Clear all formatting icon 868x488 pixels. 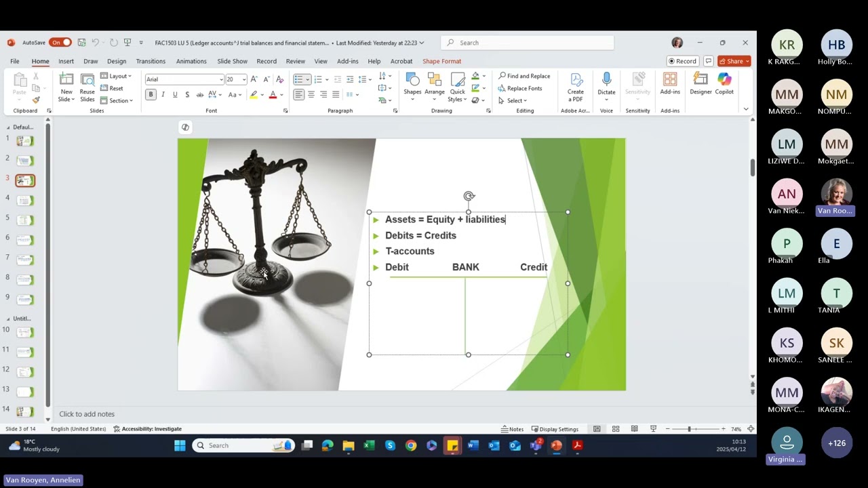click(x=279, y=79)
